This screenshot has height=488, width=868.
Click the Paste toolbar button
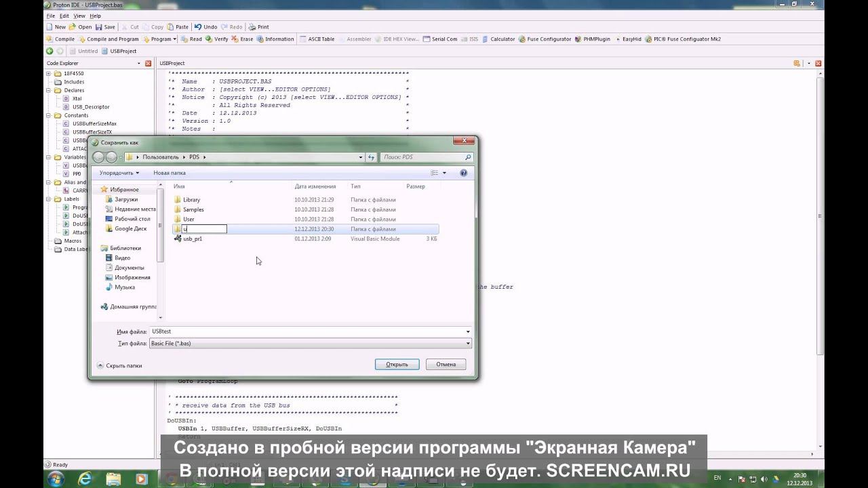coord(178,27)
